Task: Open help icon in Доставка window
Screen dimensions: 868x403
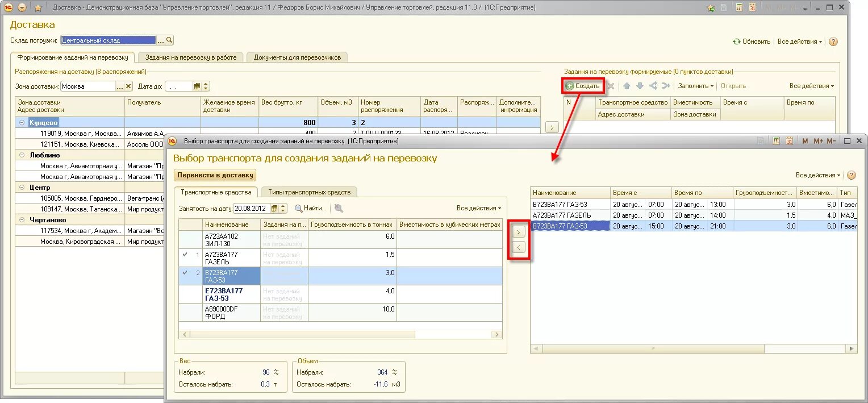Action: (833, 41)
